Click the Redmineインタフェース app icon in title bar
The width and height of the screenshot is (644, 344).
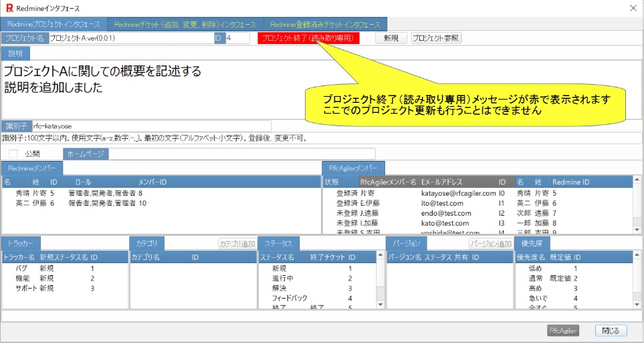tap(9, 8)
